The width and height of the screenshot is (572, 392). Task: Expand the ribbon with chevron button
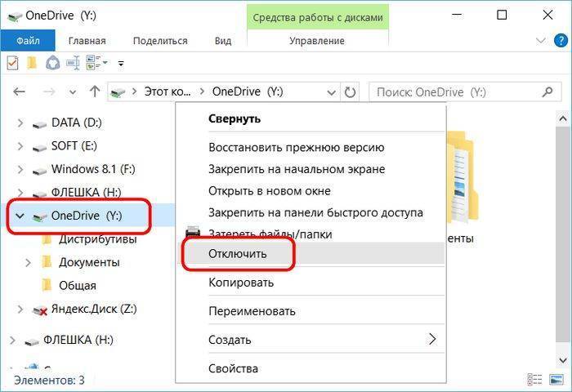pos(541,40)
